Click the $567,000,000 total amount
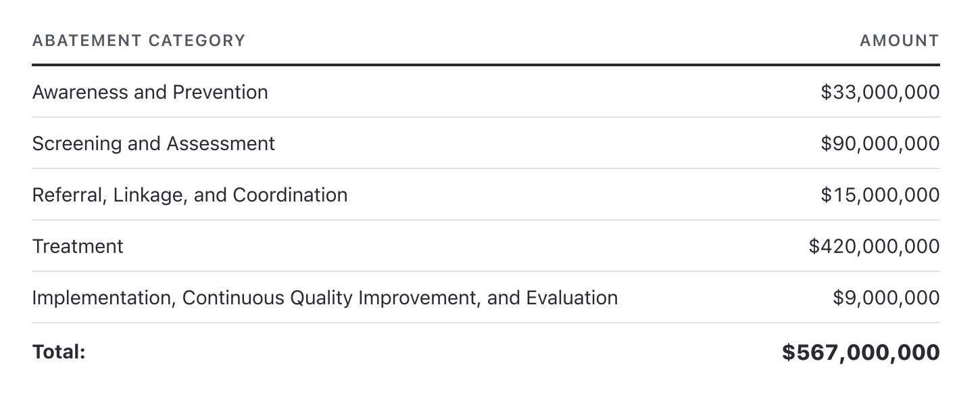Viewport: 980px width, 399px height. [x=861, y=352]
